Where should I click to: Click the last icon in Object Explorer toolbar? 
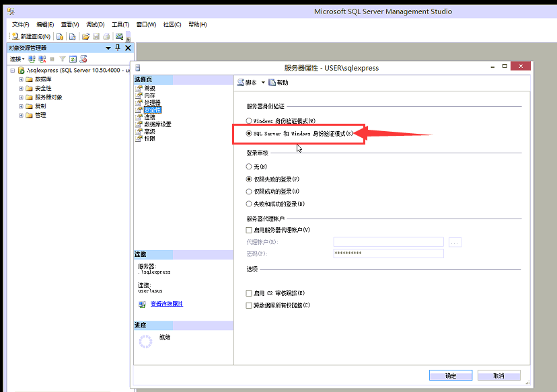coord(83,59)
